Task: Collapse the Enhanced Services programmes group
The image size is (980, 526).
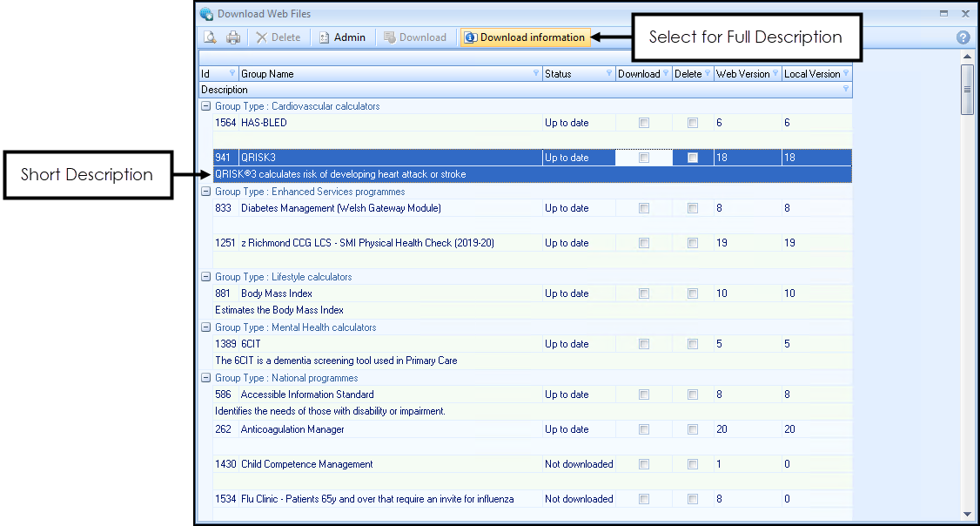Action: click(206, 192)
